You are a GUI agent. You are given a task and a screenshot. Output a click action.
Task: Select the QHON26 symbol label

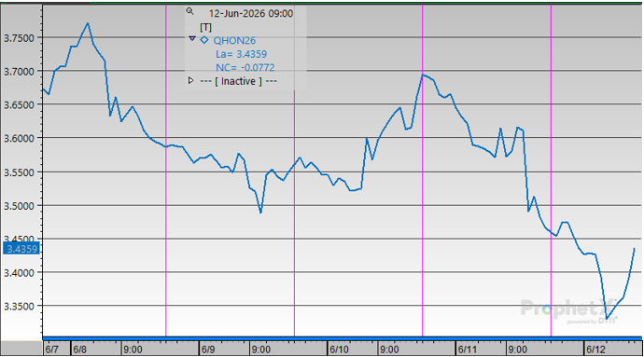234,40
